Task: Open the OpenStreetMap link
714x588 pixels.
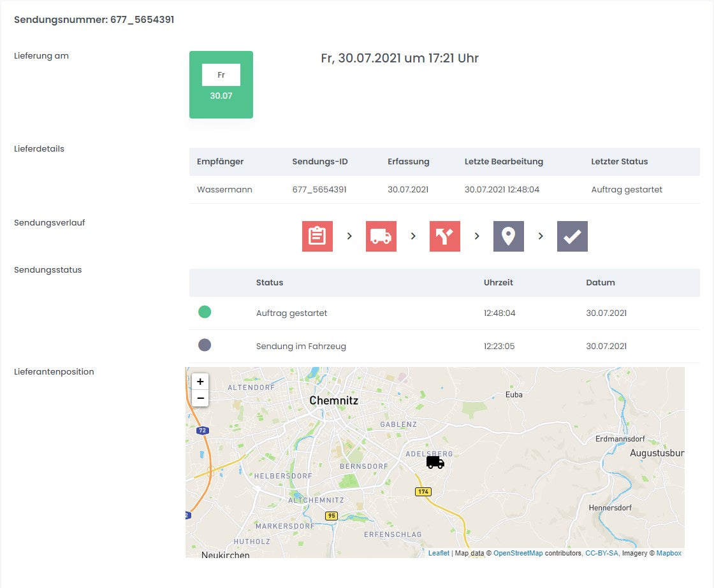Action: (x=518, y=553)
